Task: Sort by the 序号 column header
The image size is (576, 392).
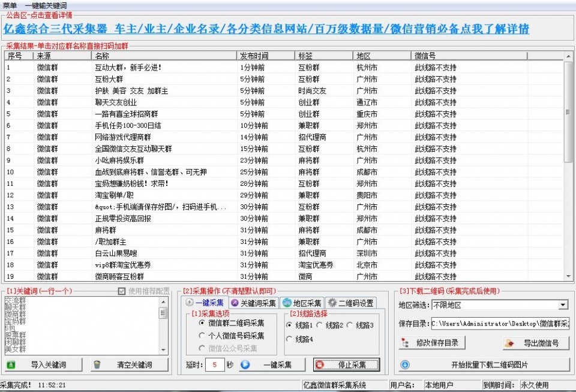Action: tap(19, 56)
